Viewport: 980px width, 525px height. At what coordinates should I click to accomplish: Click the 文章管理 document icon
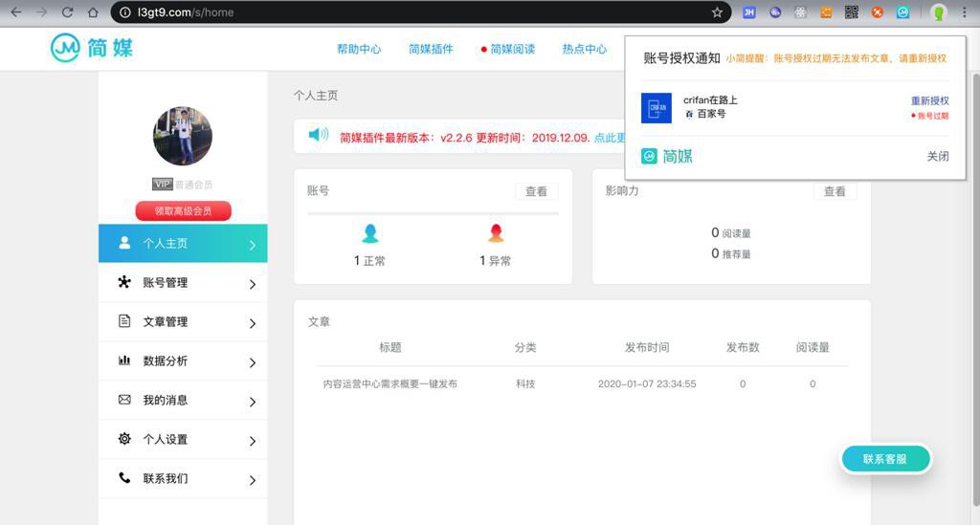pyautogui.click(x=124, y=321)
